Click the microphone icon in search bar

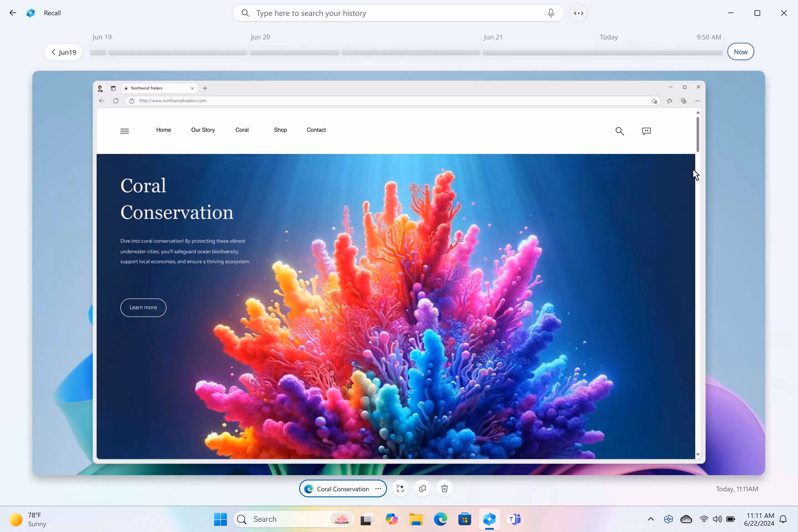(551, 13)
